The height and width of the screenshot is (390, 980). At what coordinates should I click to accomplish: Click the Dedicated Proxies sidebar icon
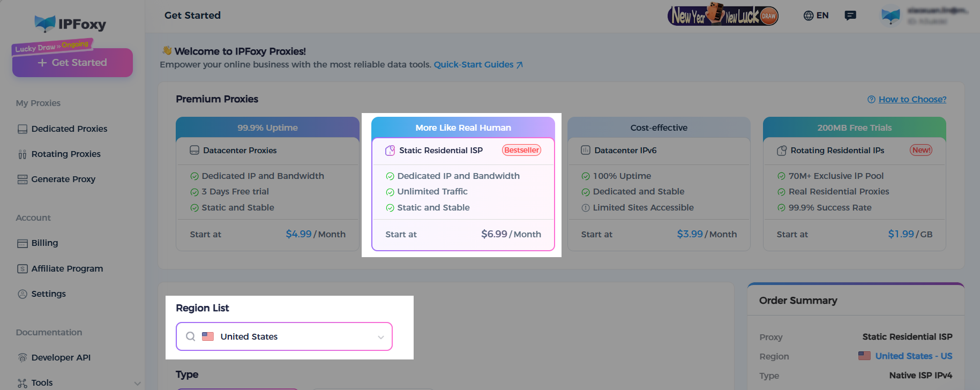point(23,129)
